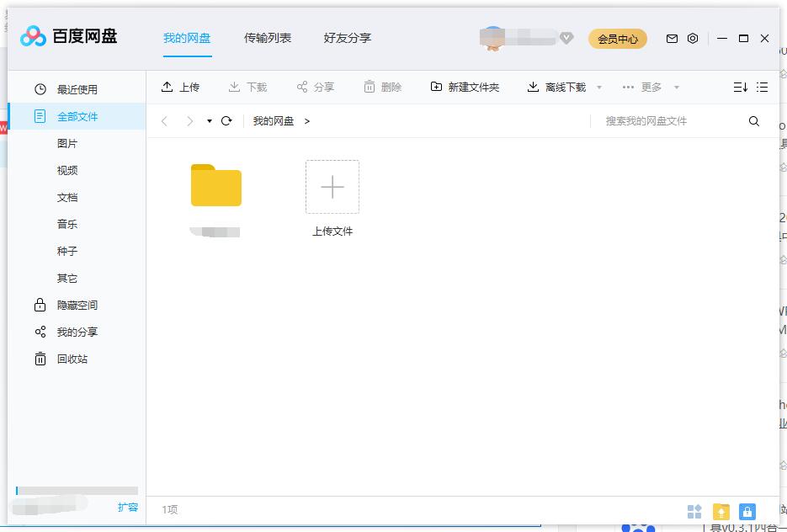787x532 pixels.
Task: Open 最近使用 in the sidebar
Action: pos(77,89)
